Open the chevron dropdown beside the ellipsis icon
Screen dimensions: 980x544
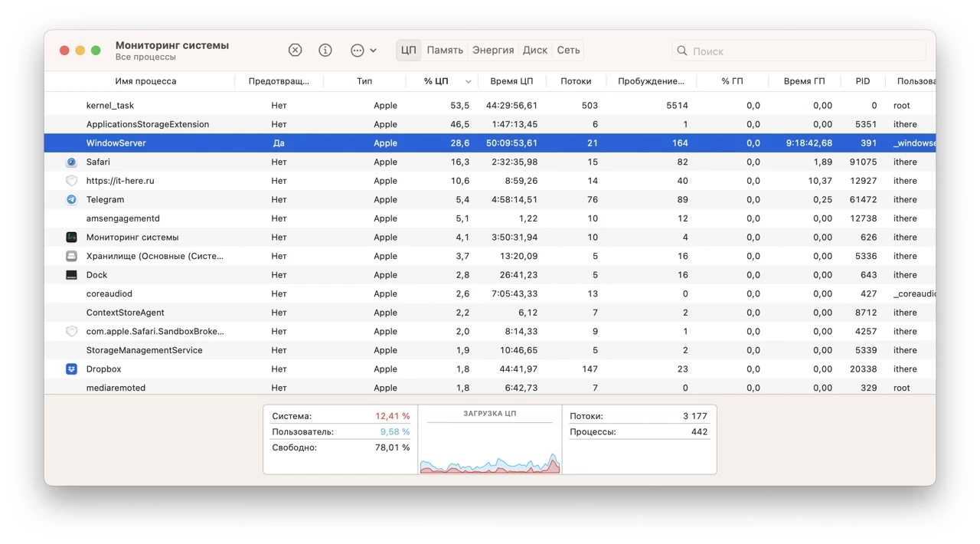click(374, 49)
